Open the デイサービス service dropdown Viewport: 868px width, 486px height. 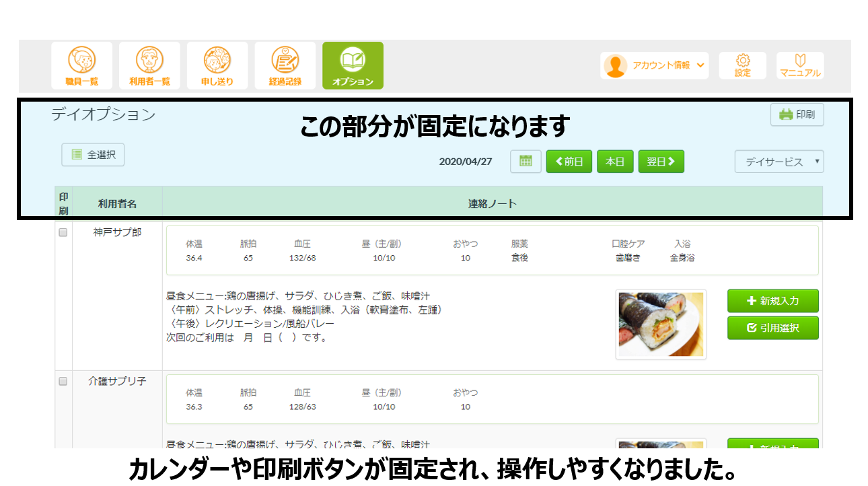tap(779, 162)
